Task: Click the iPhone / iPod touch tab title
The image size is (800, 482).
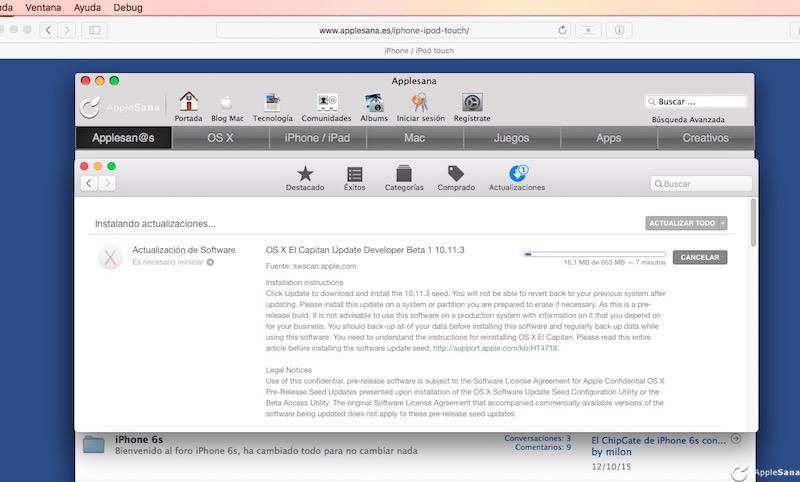Action: pyautogui.click(x=419, y=50)
